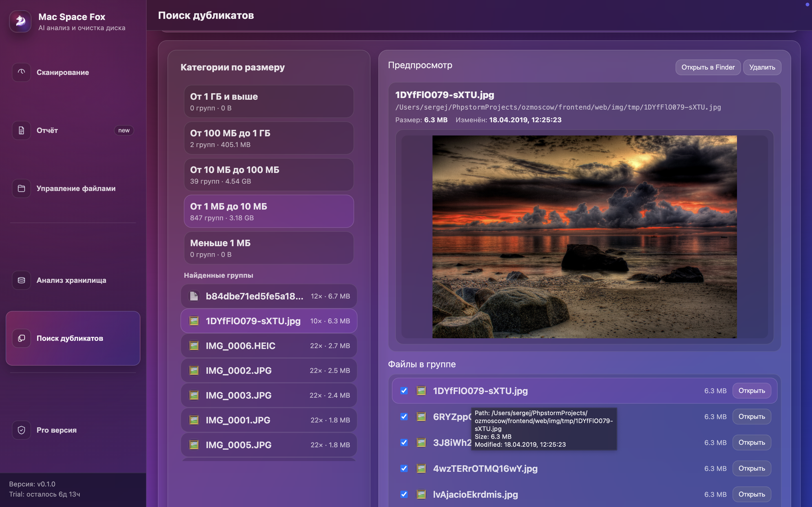Click the sunset beach preview image
The image size is (812, 507).
[x=584, y=237]
